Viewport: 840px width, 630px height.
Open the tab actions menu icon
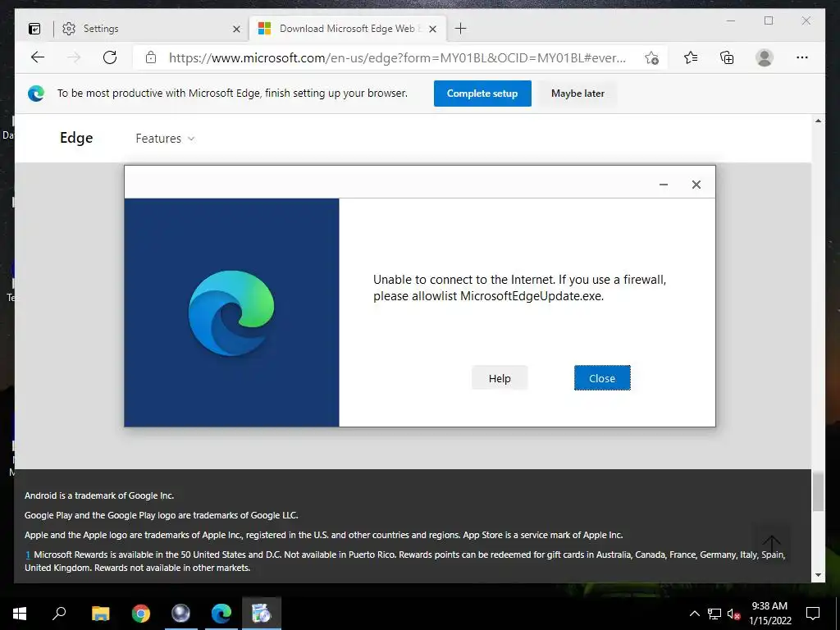point(34,29)
